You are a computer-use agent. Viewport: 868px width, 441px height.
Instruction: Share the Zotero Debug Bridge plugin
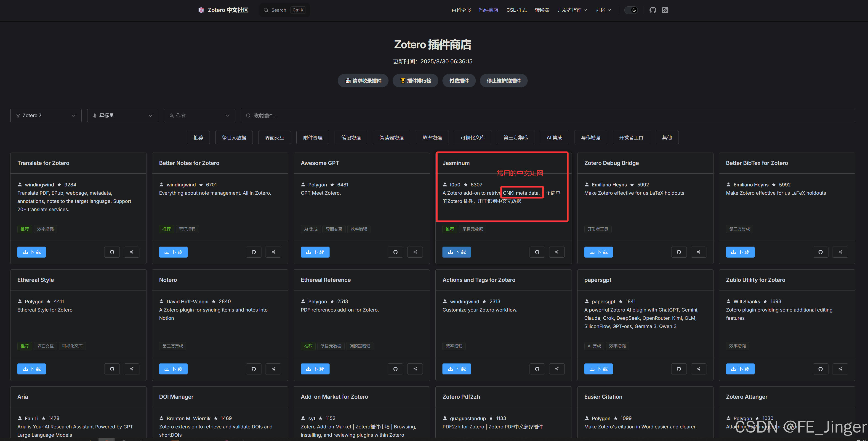[698, 252]
